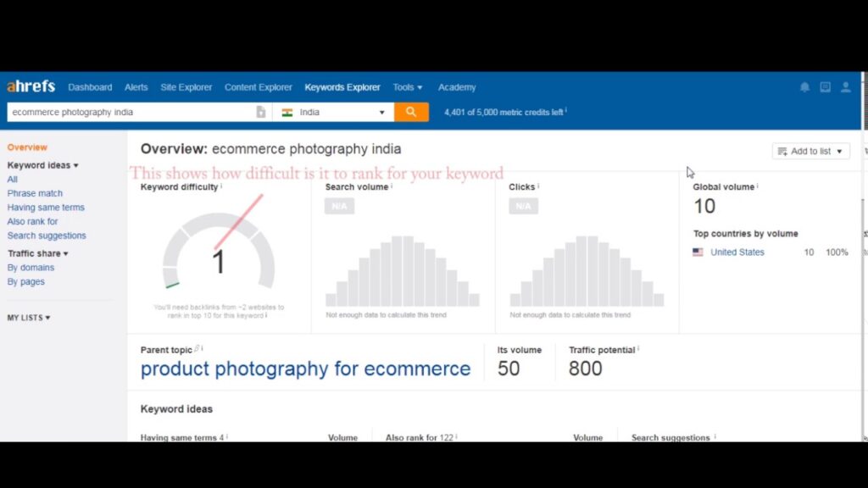Viewport: 868px width, 488px height.
Task: Click the Global volume value 10
Action: (x=704, y=207)
